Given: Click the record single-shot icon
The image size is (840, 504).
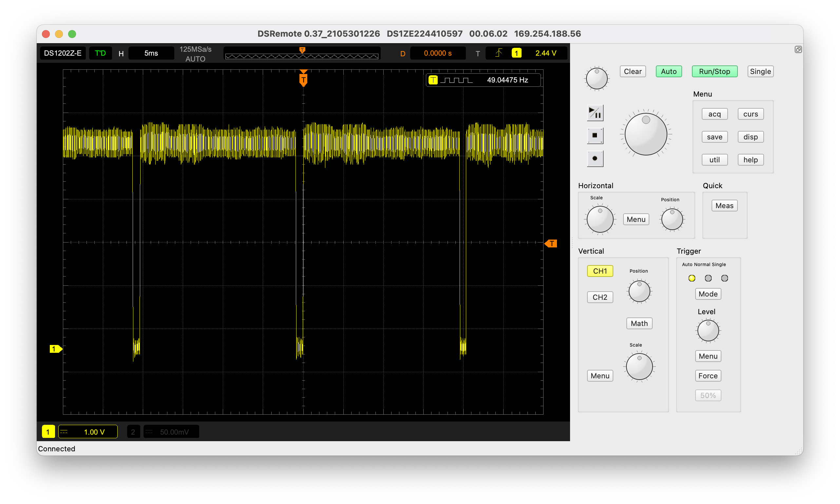Looking at the screenshot, I should tap(596, 158).
